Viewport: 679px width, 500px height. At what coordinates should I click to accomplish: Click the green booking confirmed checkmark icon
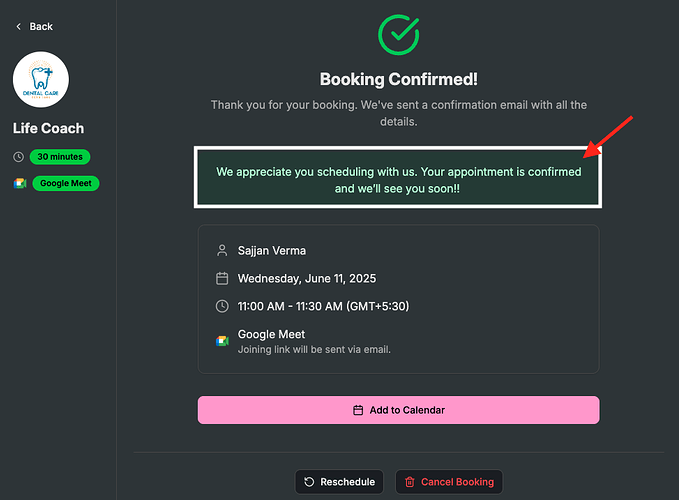398,35
